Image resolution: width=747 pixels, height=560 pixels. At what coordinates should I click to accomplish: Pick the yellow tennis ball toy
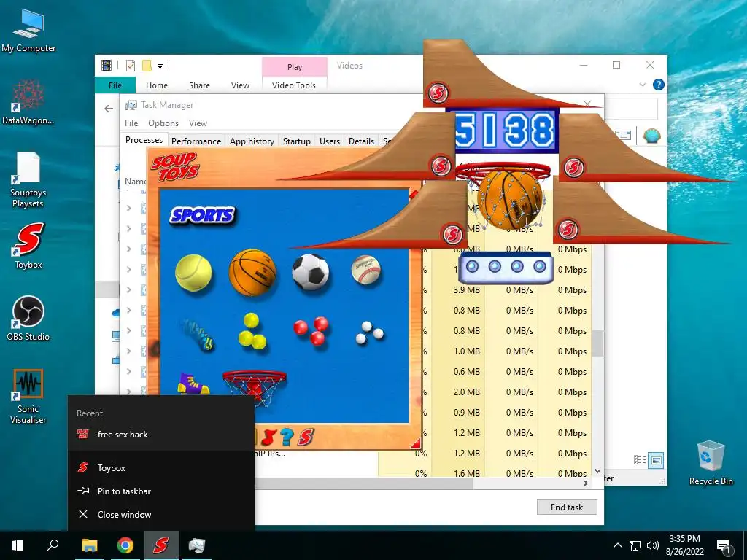[x=193, y=273]
